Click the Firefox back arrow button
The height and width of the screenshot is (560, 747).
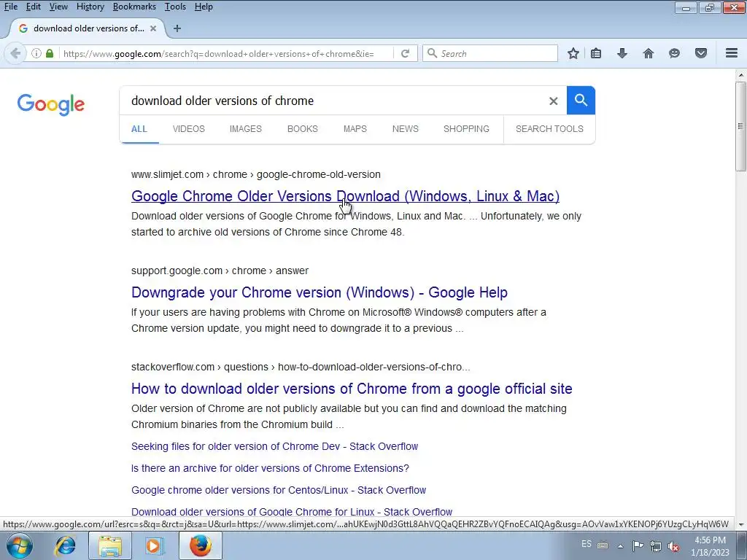(15, 53)
